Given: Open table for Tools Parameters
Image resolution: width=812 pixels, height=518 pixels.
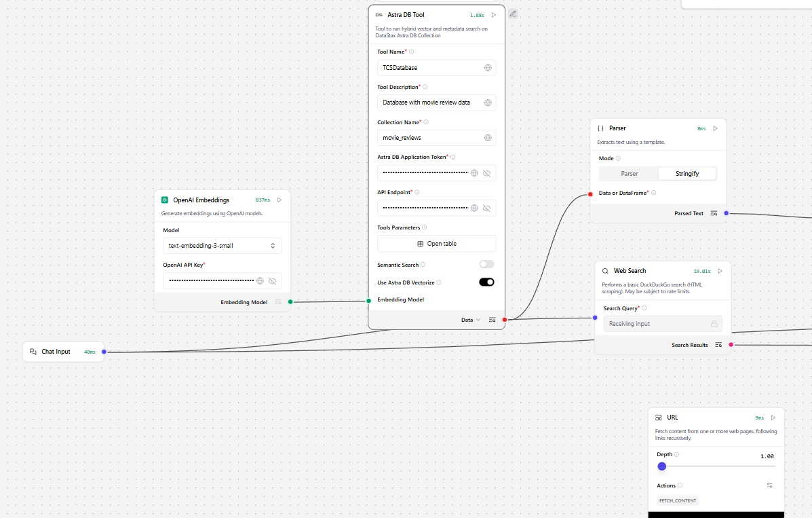Looking at the screenshot, I should point(436,244).
